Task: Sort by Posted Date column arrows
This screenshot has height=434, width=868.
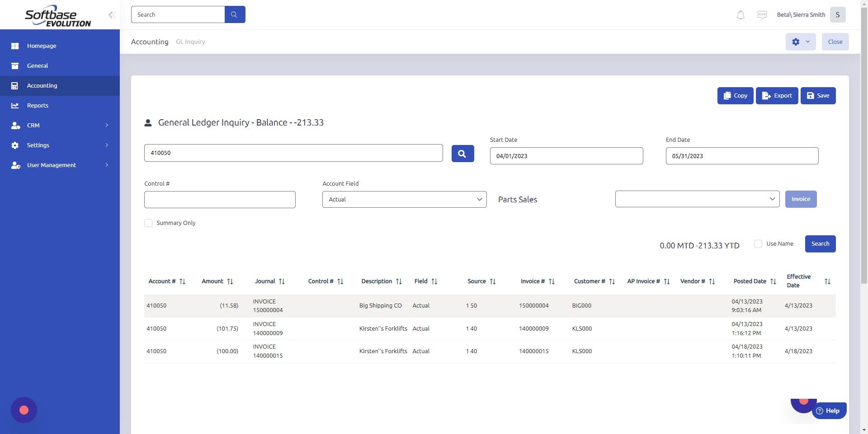Action: pos(773,281)
